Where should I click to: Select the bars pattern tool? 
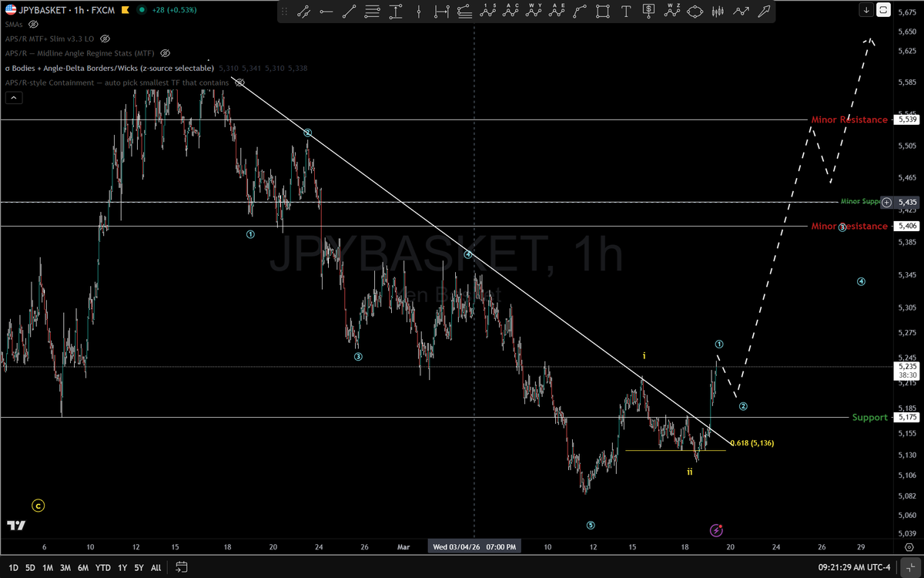[x=718, y=12]
